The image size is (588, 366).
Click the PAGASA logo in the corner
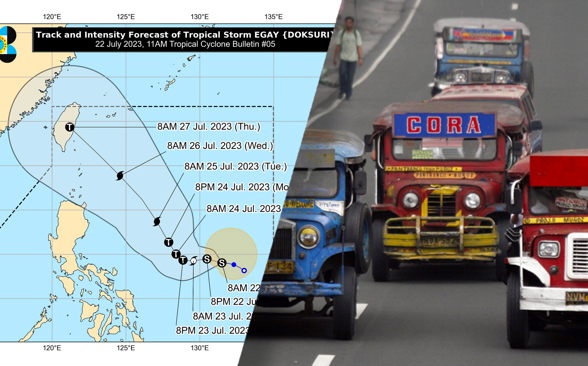7,44
